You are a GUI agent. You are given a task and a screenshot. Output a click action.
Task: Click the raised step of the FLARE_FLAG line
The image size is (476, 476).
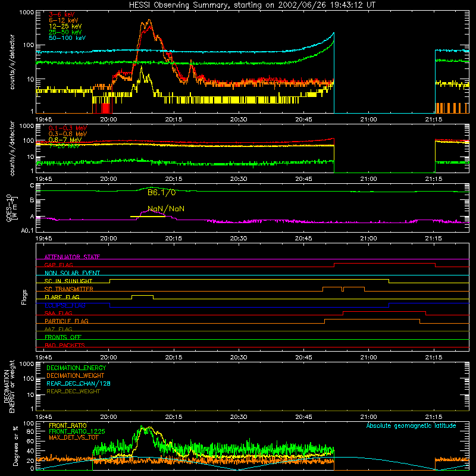click(x=142, y=295)
